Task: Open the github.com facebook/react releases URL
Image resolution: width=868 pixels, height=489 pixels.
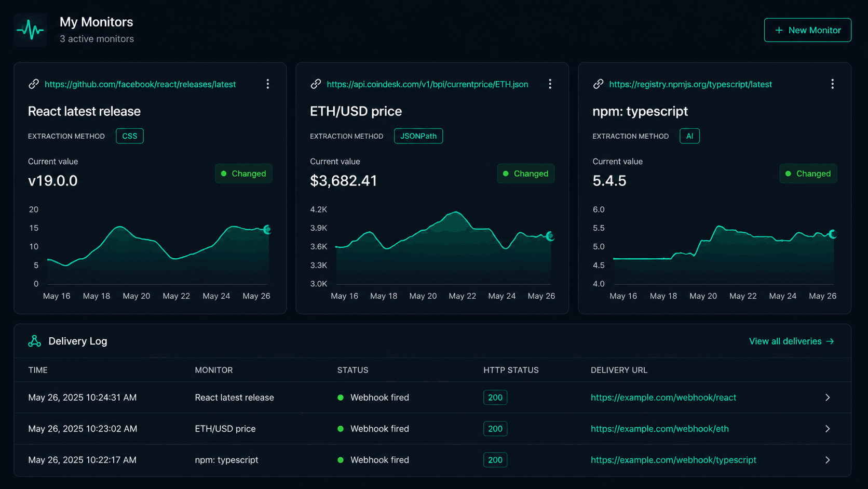Action: pos(140,84)
